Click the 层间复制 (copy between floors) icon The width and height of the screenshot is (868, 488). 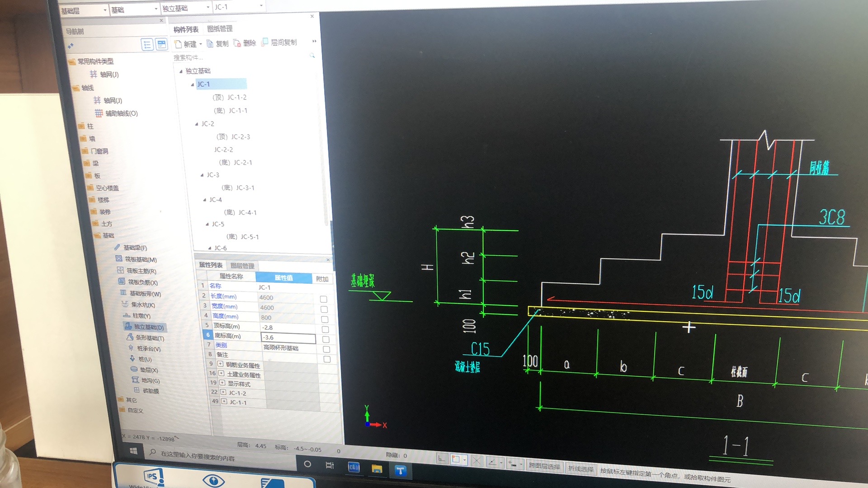(x=265, y=42)
